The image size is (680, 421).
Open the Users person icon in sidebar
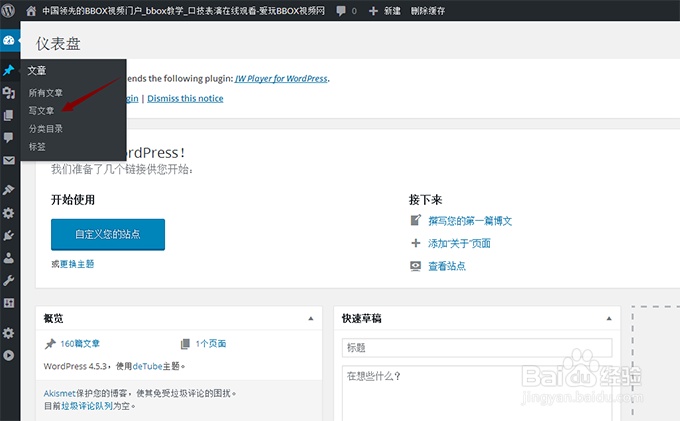[9, 258]
